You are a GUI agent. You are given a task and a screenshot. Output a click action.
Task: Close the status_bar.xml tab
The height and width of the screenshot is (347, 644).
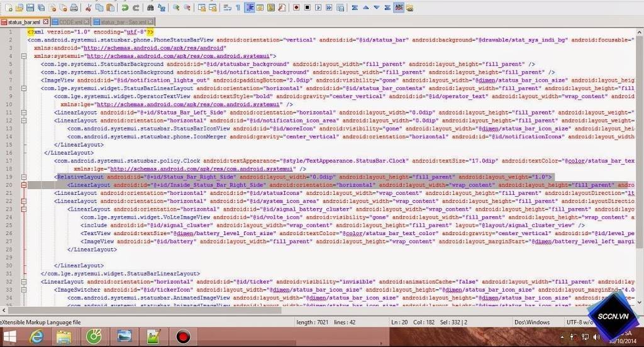pos(45,22)
